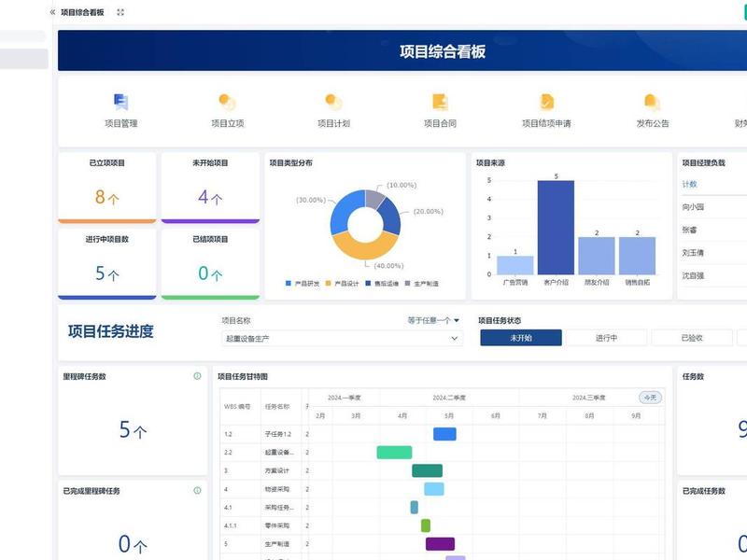Viewport: 747px width, 560px height.
Task: Open the 等于任意一个 condition dropdown
Action: 433,320
